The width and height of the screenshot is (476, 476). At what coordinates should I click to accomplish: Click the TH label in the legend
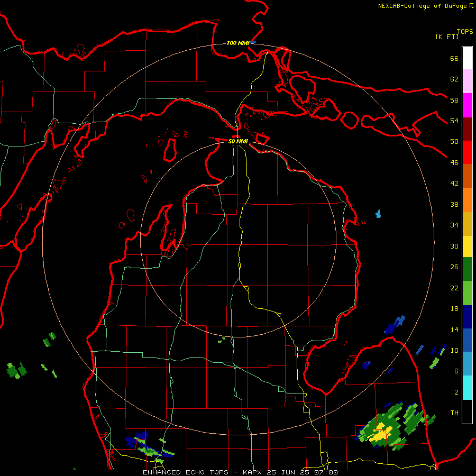point(454,413)
